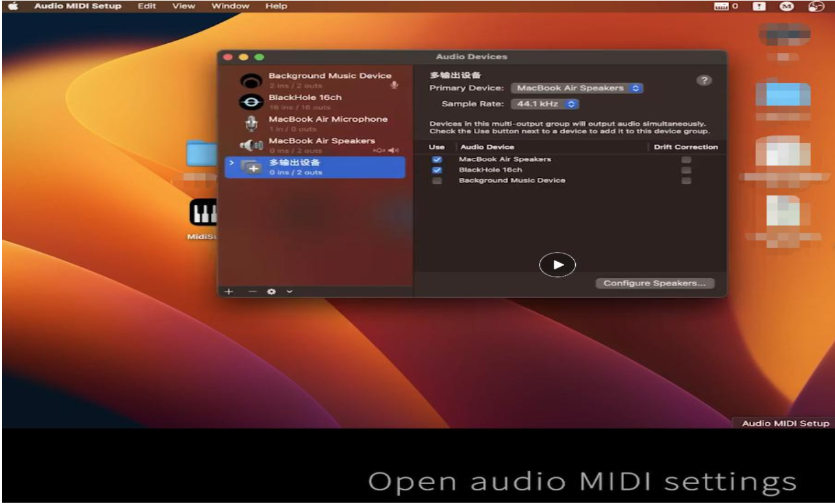The height and width of the screenshot is (504, 835).
Task: Click the default output speaker indicator
Action: pyautogui.click(x=393, y=150)
